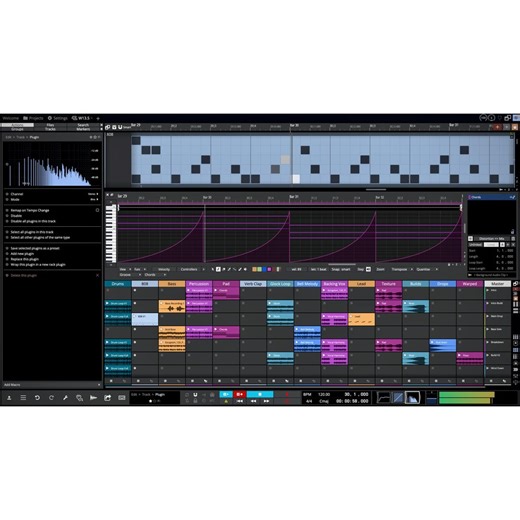
Task: Click the undo icon in bottom toolbar
Action: click(37, 398)
